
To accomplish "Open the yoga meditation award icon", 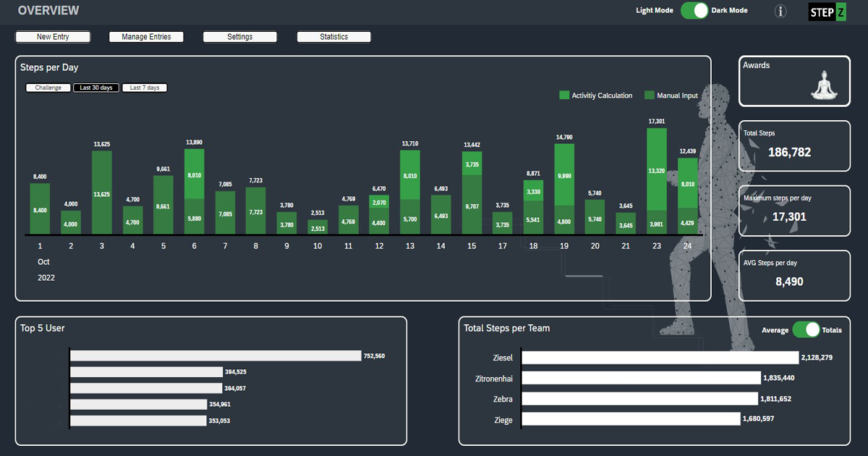I will (x=823, y=85).
